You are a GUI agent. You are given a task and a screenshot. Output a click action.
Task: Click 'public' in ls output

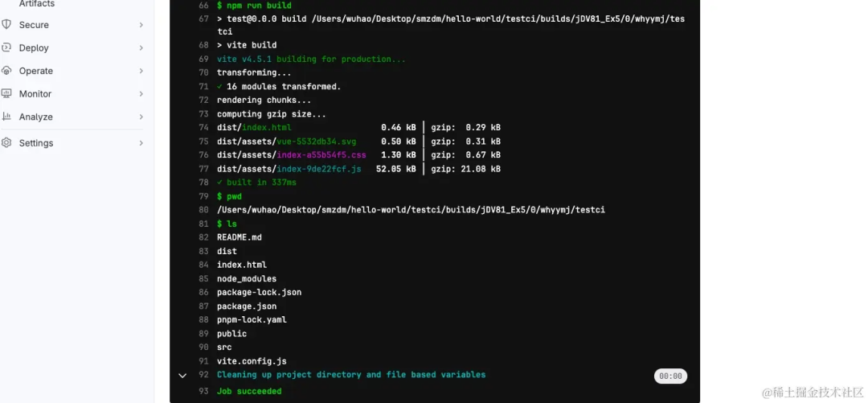coord(231,334)
